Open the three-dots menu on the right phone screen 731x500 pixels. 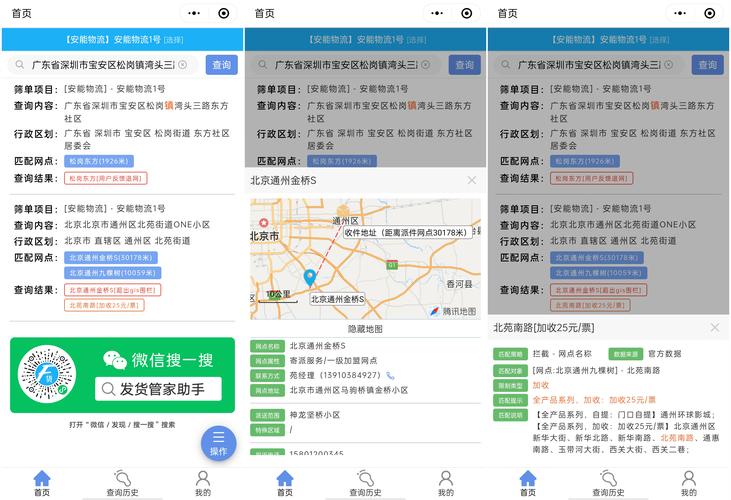click(x=680, y=14)
